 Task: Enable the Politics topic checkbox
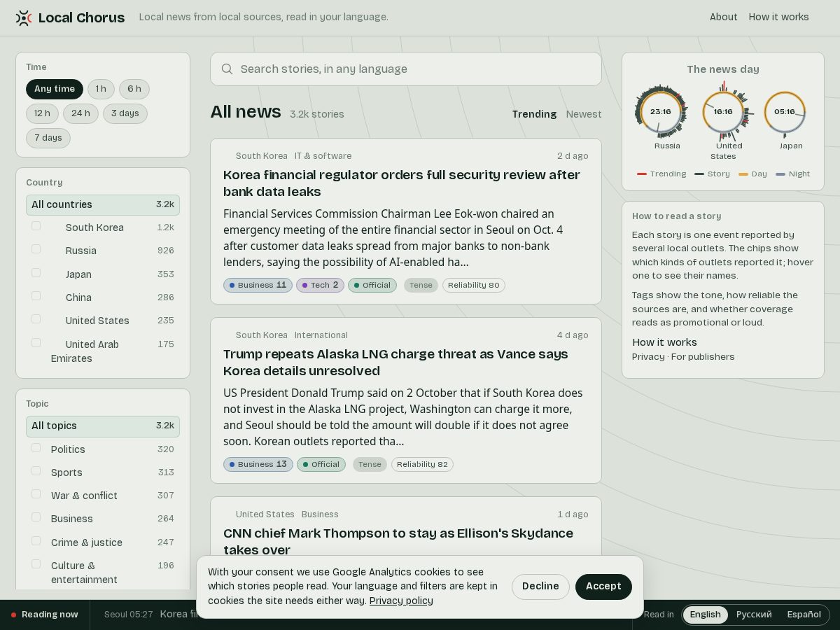36,448
